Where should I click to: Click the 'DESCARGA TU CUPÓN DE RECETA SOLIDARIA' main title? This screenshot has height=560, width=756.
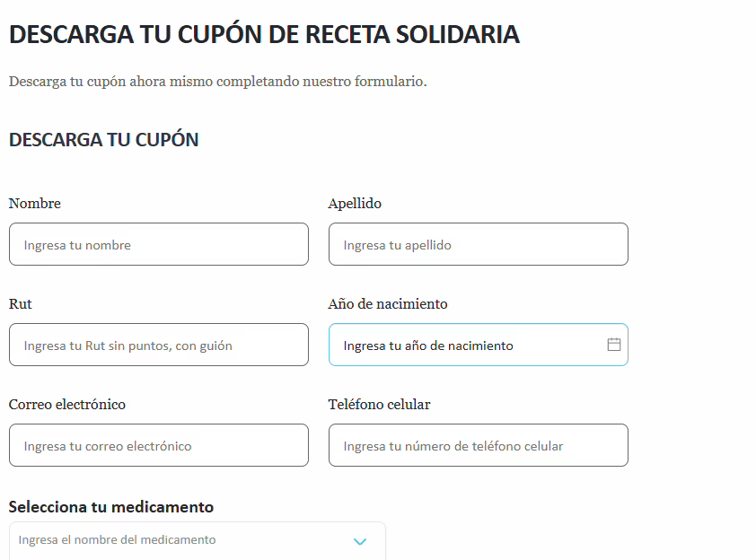point(264,34)
